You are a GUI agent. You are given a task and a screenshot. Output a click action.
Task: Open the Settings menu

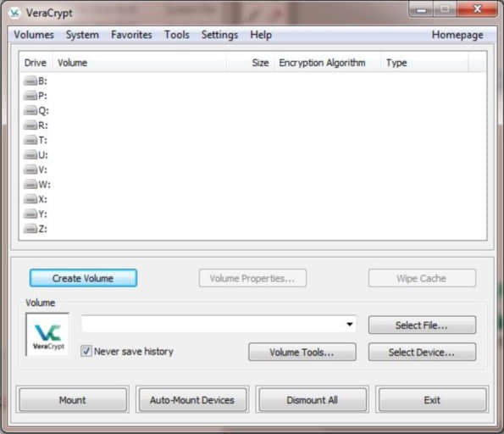219,35
